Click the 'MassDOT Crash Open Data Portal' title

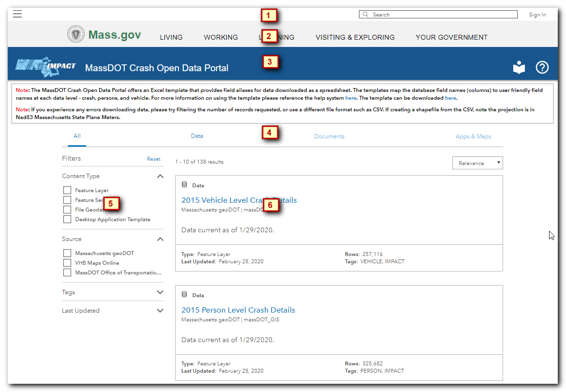[x=157, y=68]
